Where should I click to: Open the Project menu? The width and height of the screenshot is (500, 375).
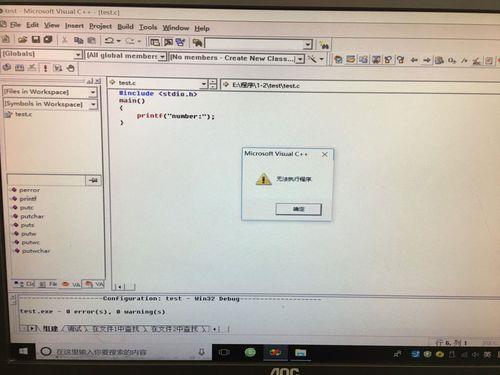click(100, 26)
